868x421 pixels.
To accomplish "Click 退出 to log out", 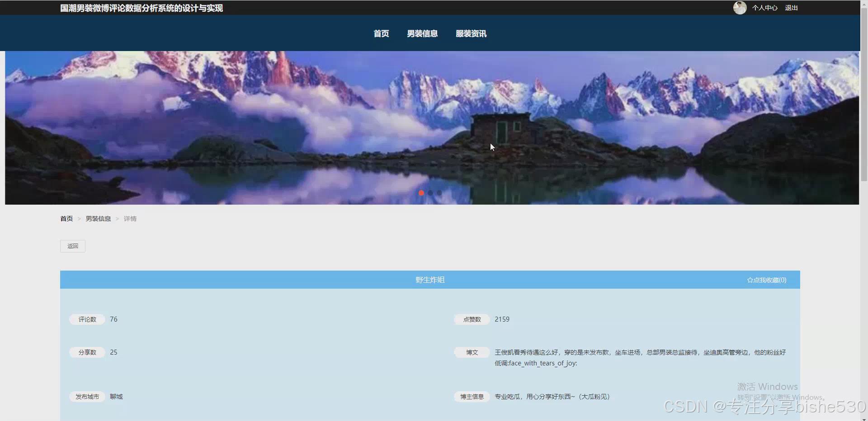I will pyautogui.click(x=791, y=8).
